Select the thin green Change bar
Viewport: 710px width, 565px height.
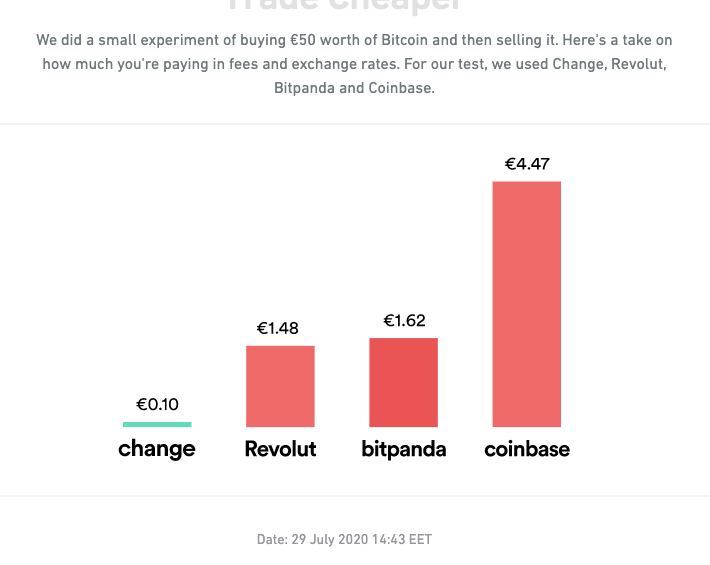click(157, 424)
